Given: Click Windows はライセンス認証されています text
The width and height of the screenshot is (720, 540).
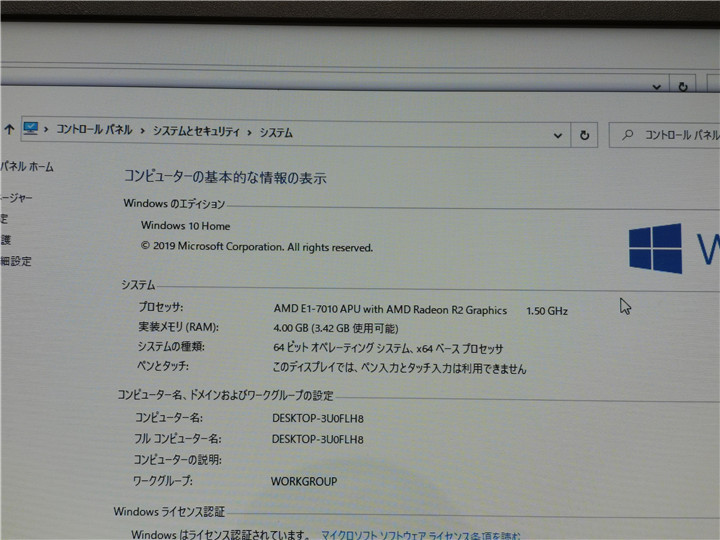Looking at the screenshot, I should click(219, 535).
